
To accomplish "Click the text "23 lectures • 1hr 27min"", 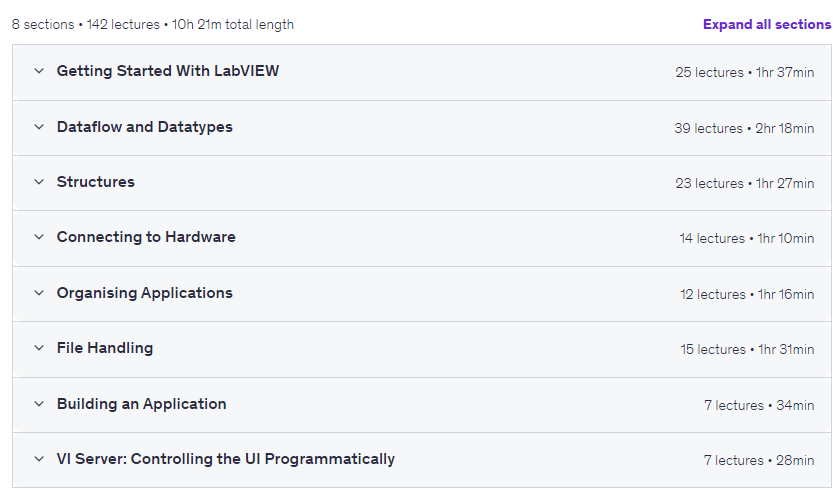I will pyautogui.click(x=745, y=183).
